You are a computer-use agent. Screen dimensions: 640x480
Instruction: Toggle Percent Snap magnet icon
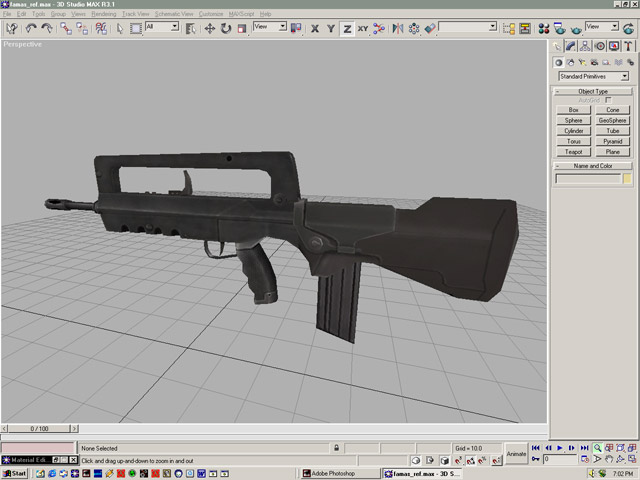(482, 460)
